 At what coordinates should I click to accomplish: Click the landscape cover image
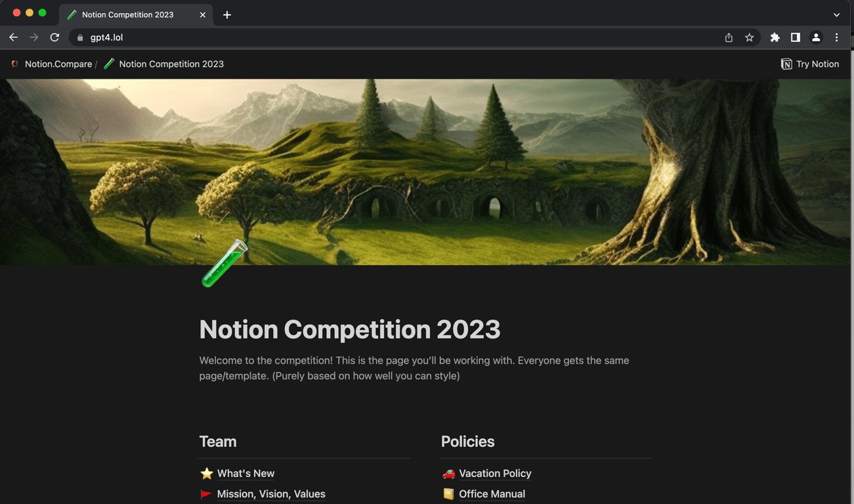(x=427, y=172)
